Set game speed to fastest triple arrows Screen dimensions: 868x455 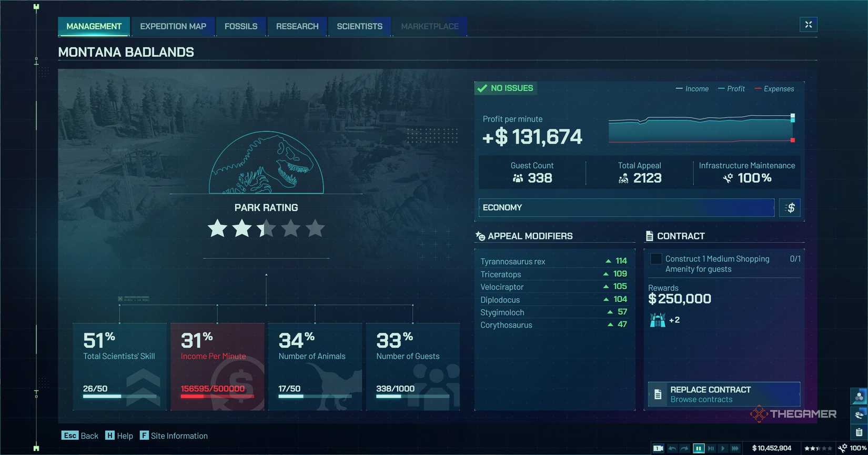click(735, 448)
